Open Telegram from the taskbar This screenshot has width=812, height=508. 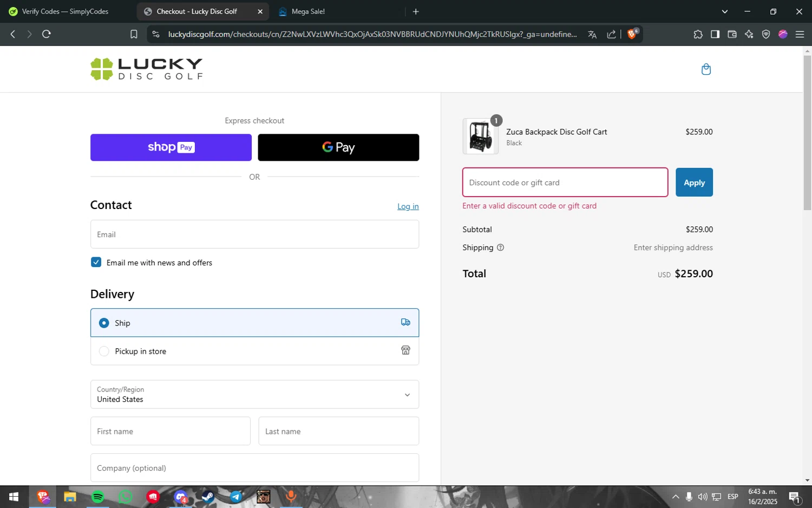pos(235,497)
